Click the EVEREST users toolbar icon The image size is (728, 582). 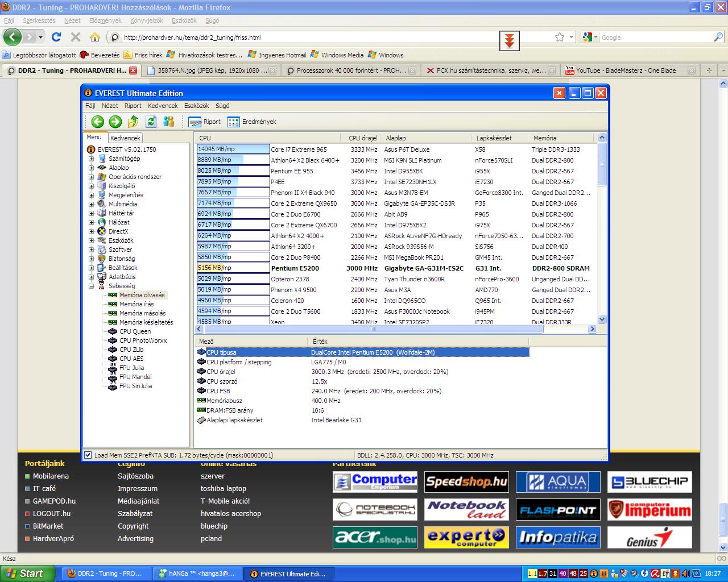(x=169, y=121)
